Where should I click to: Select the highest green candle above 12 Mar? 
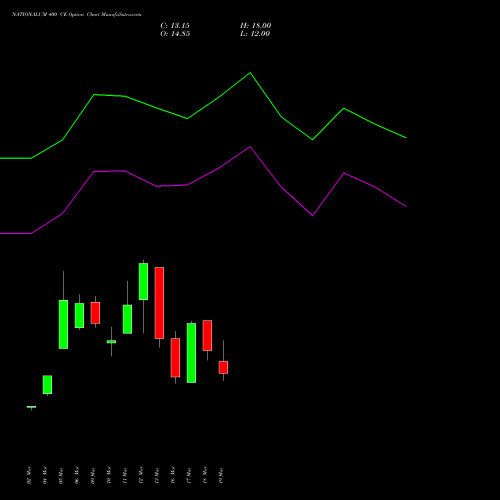(x=143, y=281)
